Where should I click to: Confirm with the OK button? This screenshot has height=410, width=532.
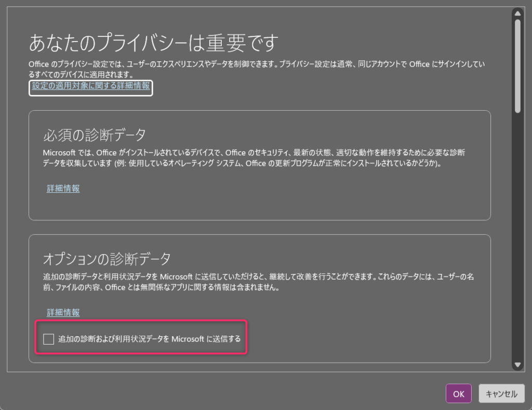point(458,394)
